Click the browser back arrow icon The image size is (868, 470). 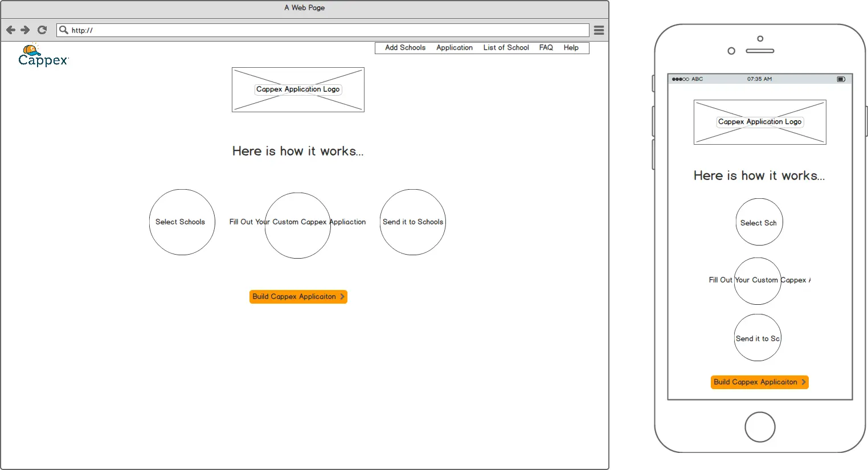point(10,30)
